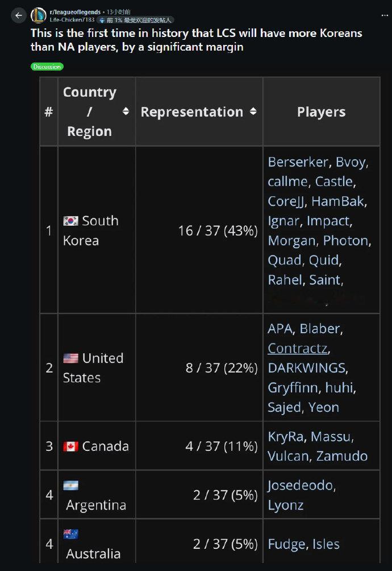Image resolution: width=392 pixels, height=571 pixels.
Task: Click the United States flag icon
Action: (70, 358)
